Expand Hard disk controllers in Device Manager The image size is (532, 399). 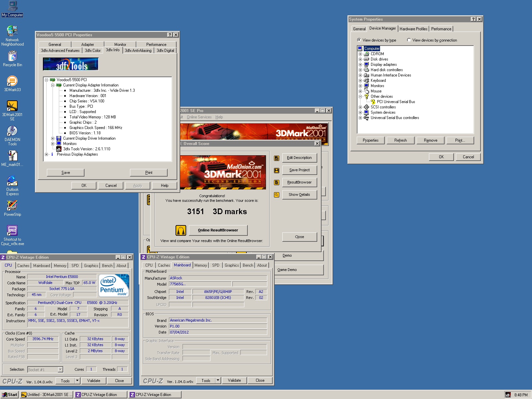coord(360,70)
